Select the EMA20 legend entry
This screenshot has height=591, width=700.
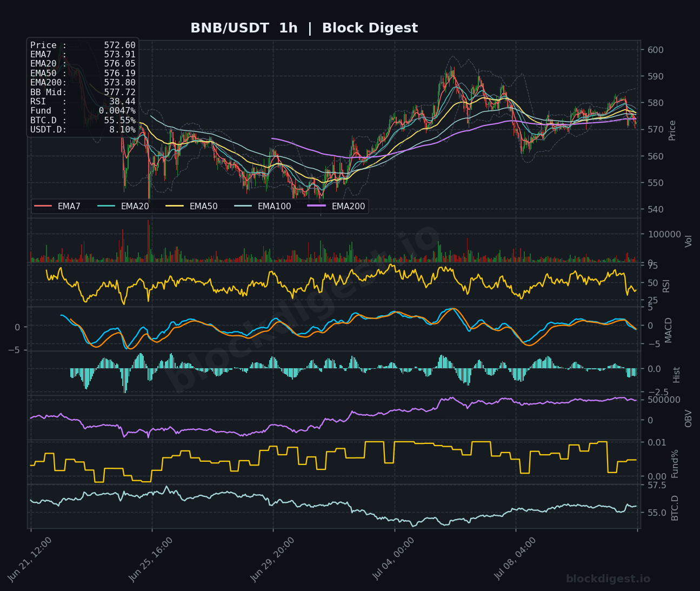pyautogui.click(x=123, y=206)
